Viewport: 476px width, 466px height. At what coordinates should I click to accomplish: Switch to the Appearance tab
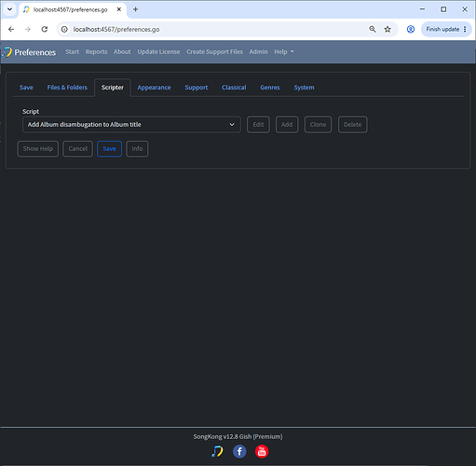[x=154, y=88]
